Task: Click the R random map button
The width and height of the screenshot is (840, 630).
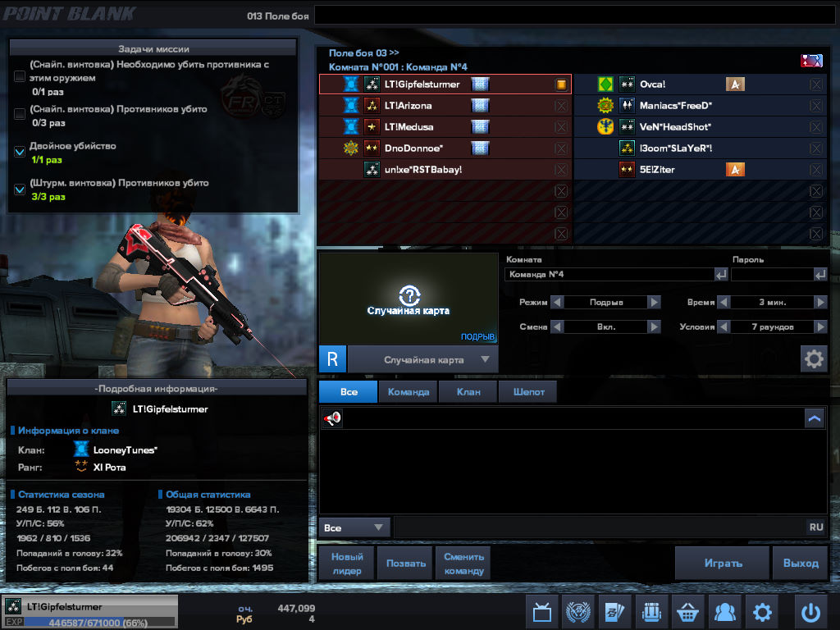Action: click(x=332, y=359)
